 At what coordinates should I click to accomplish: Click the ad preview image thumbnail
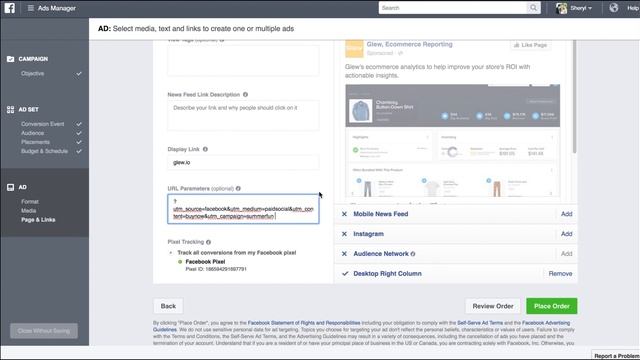(x=453, y=141)
